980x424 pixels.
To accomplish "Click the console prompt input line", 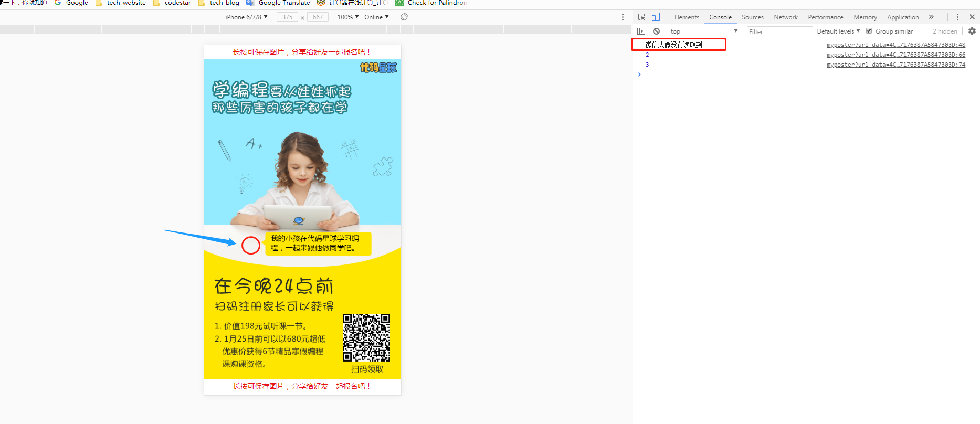I will 806,75.
